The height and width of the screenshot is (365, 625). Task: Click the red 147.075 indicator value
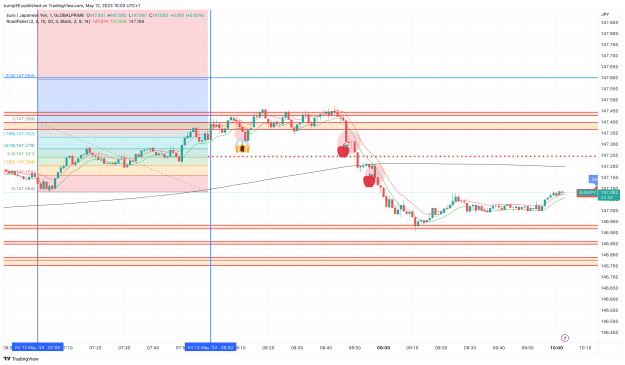tap(100, 21)
